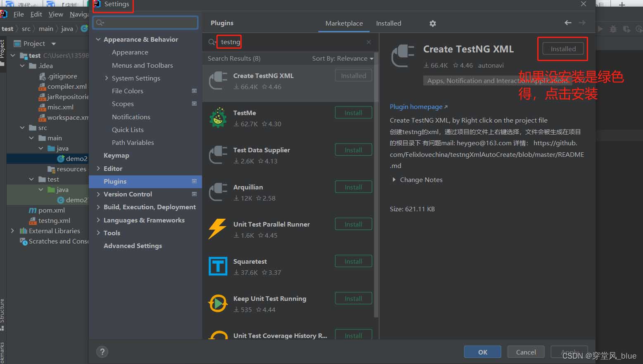Open Notifications settings page

click(131, 117)
